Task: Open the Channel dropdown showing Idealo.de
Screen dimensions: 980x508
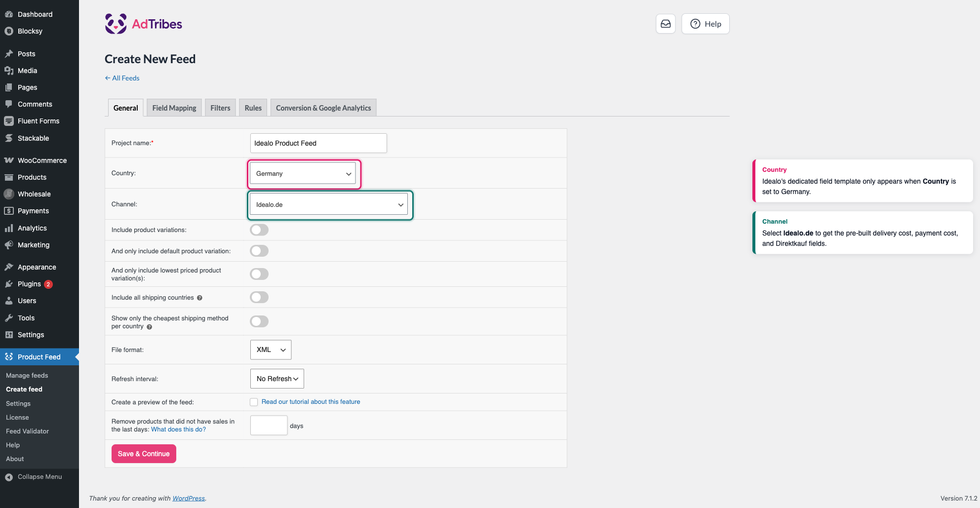Action: [x=329, y=204]
